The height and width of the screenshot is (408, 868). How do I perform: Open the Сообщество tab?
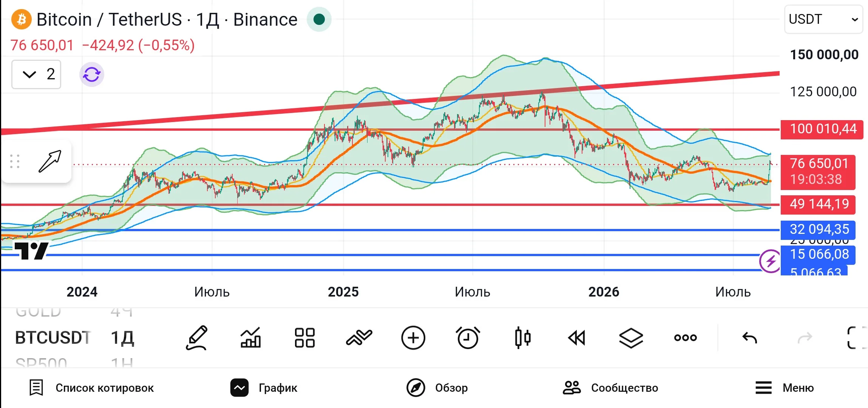[x=610, y=388]
